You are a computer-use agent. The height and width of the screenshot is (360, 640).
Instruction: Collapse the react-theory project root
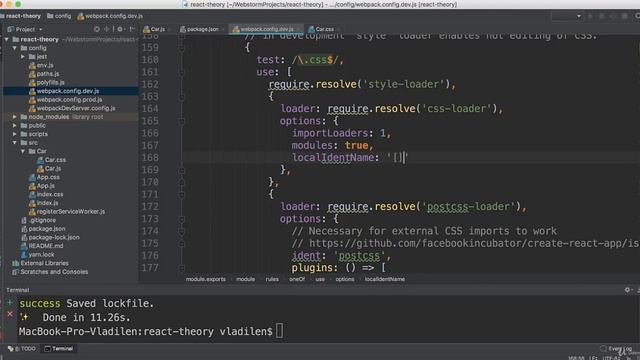pyautogui.click(x=7, y=40)
